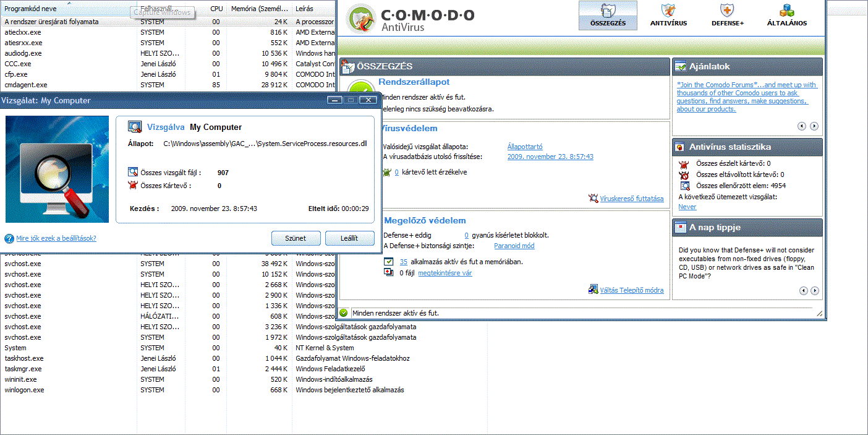Click the A nap tippje header icon
The width and height of the screenshot is (868, 435).
[680, 227]
